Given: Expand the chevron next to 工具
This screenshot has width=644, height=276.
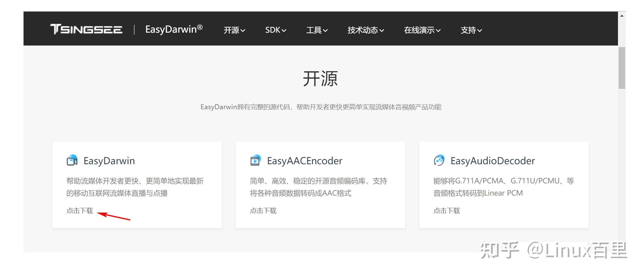Looking at the screenshot, I should 325,31.
